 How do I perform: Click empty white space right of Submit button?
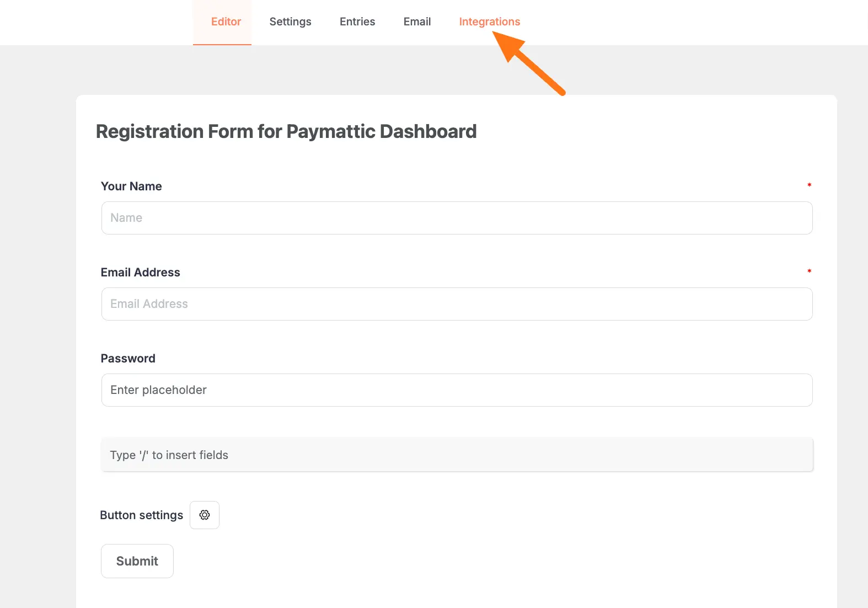(x=441, y=561)
